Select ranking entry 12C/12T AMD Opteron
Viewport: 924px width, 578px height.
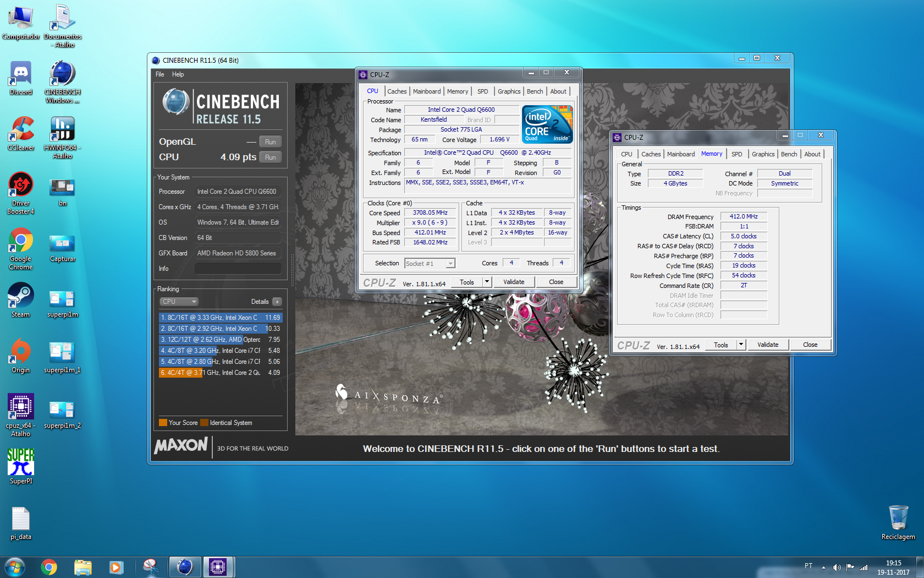pos(221,340)
